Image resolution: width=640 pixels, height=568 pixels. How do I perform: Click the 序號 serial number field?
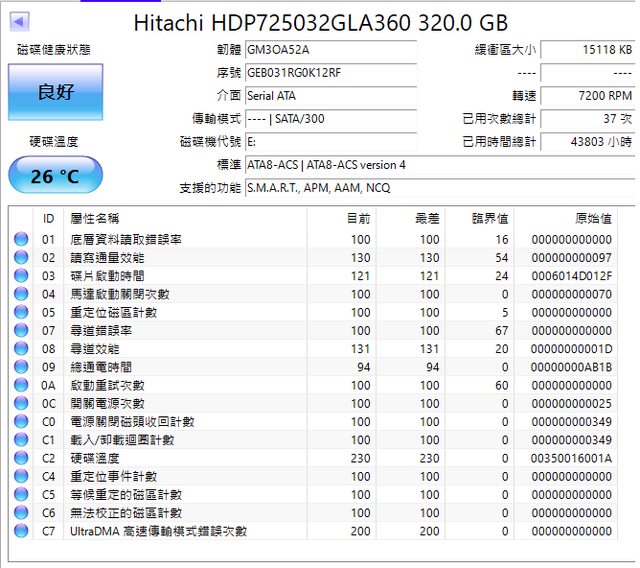click(330, 73)
